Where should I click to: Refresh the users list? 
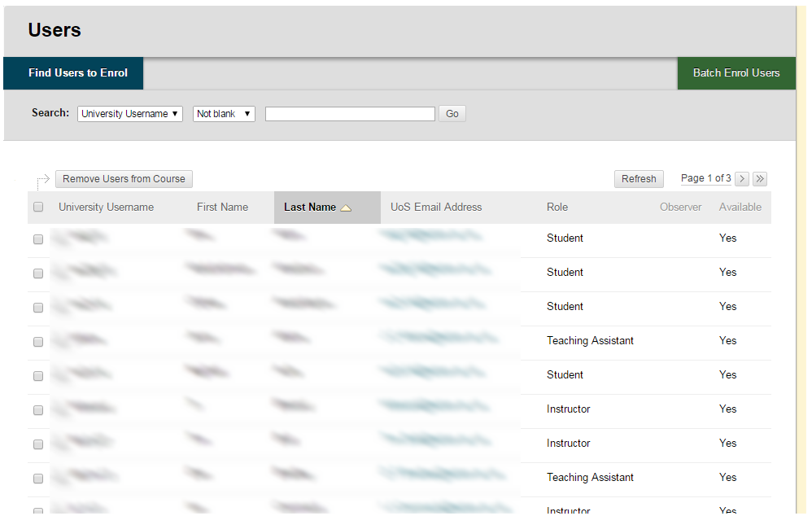[x=639, y=179]
